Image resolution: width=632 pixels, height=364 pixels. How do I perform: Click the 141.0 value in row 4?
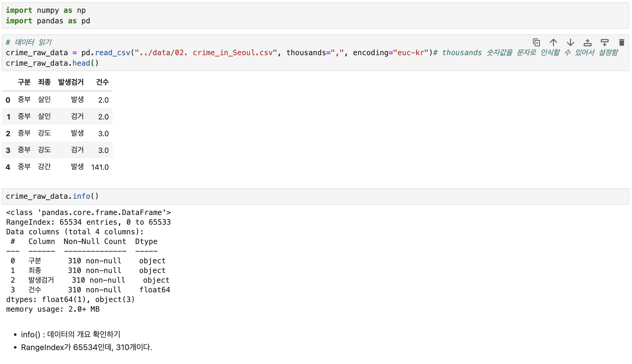[100, 167]
